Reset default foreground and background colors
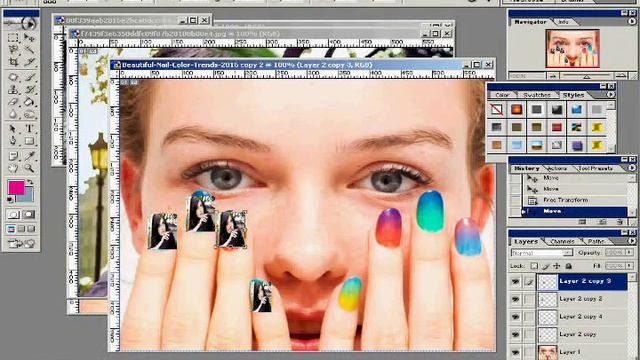This screenshot has width=640, height=360. (x=10, y=200)
